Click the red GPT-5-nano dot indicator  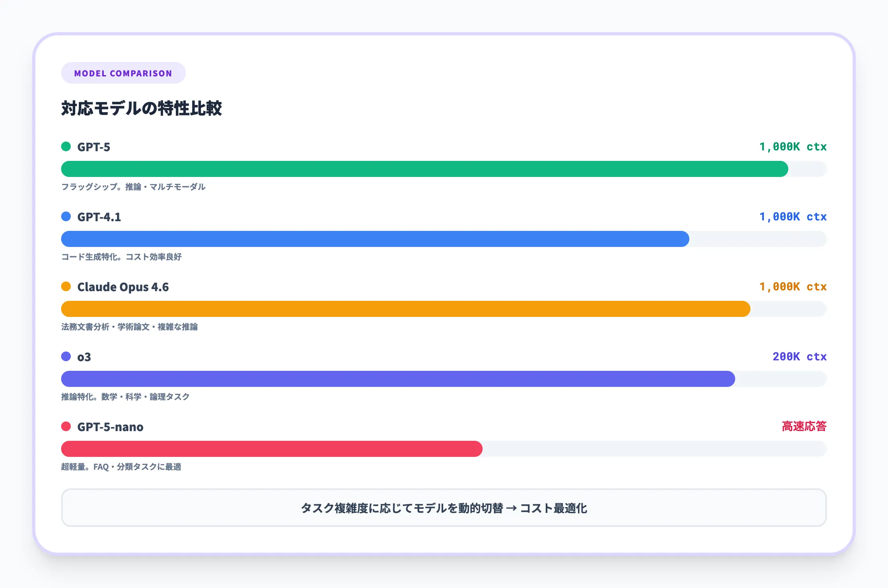click(66, 427)
